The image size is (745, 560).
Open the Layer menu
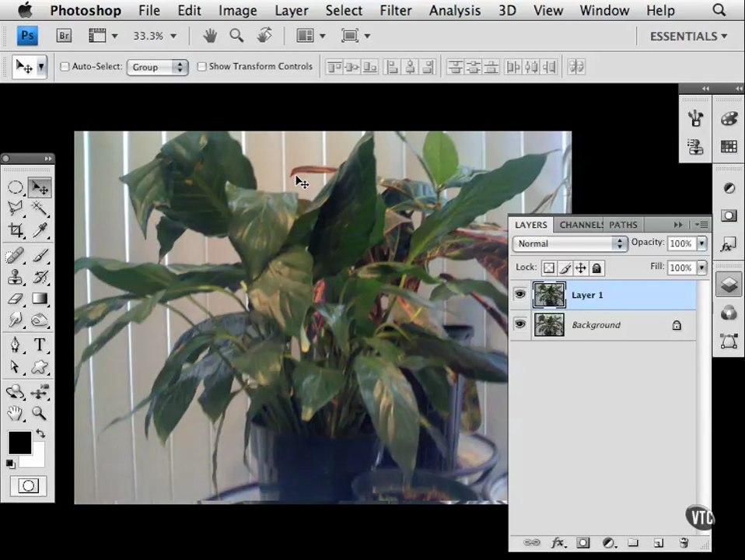pos(292,10)
